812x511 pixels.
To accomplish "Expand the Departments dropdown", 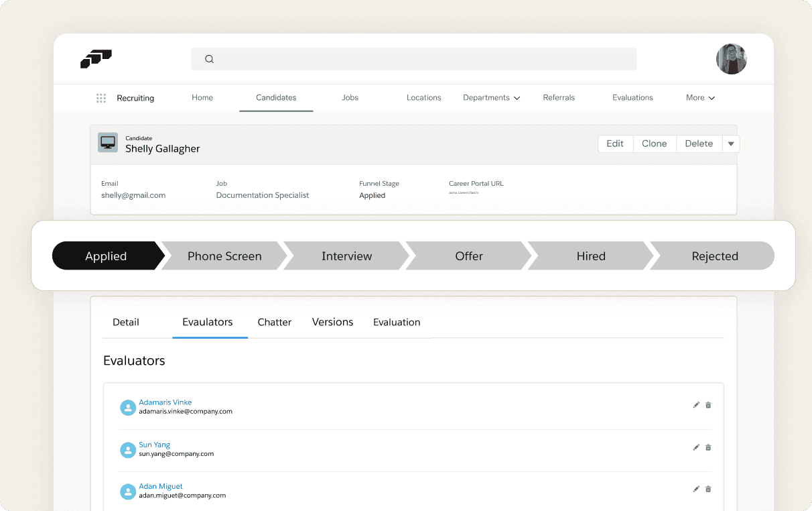I will coord(492,98).
